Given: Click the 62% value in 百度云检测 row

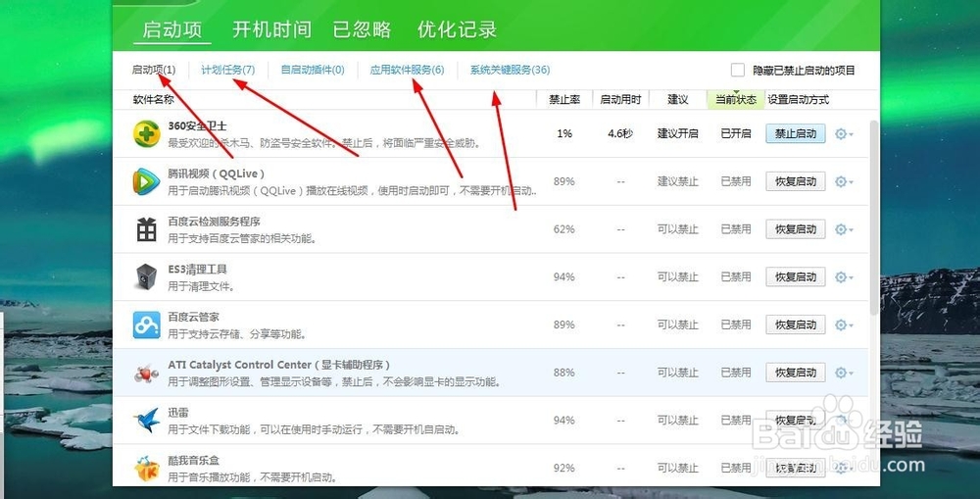Looking at the screenshot, I should [x=563, y=229].
